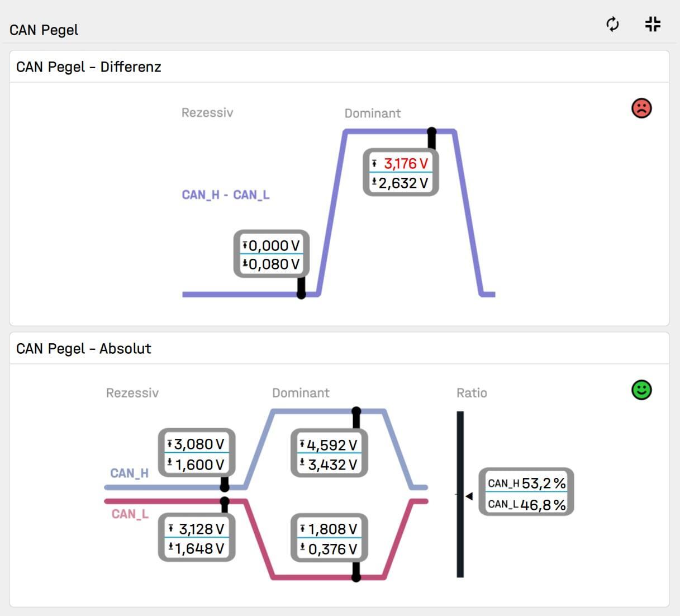This screenshot has width=680, height=616.
Task: Click the pink CAN_L signal label
Action: click(130, 514)
